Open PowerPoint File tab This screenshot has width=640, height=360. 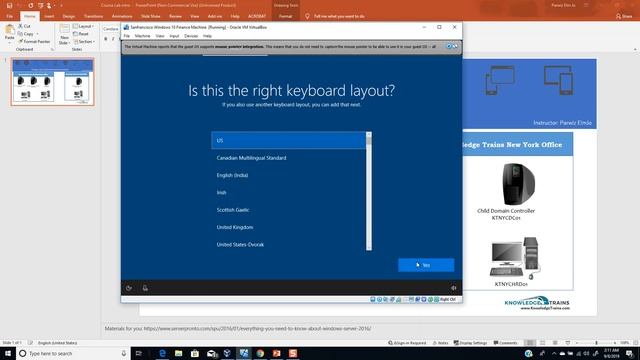[x=10, y=16]
